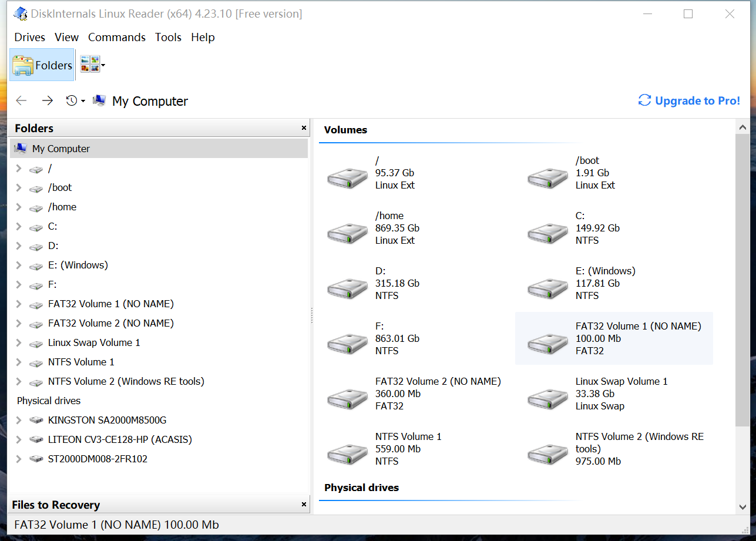
Task: Click the Physical drives label in tree
Action: point(49,401)
